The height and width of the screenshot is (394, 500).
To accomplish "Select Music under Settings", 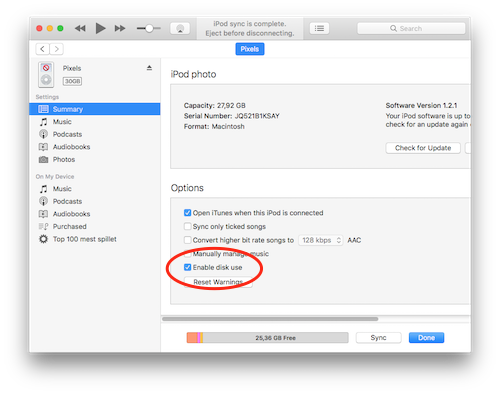I will [x=95, y=122].
